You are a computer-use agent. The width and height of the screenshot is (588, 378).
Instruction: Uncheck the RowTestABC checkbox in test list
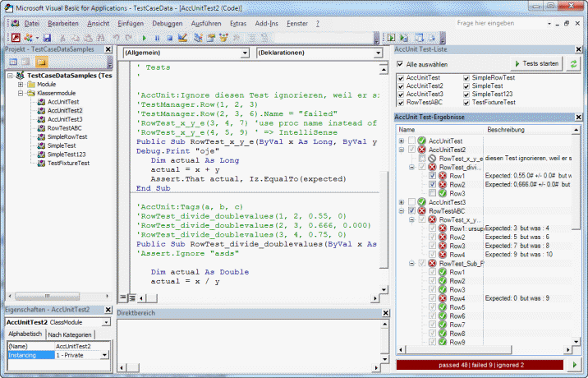pos(401,103)
